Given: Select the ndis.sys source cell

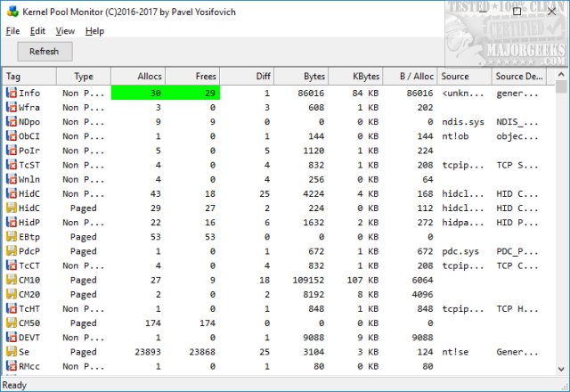Looking at the screenshot, I should point(463,122).
